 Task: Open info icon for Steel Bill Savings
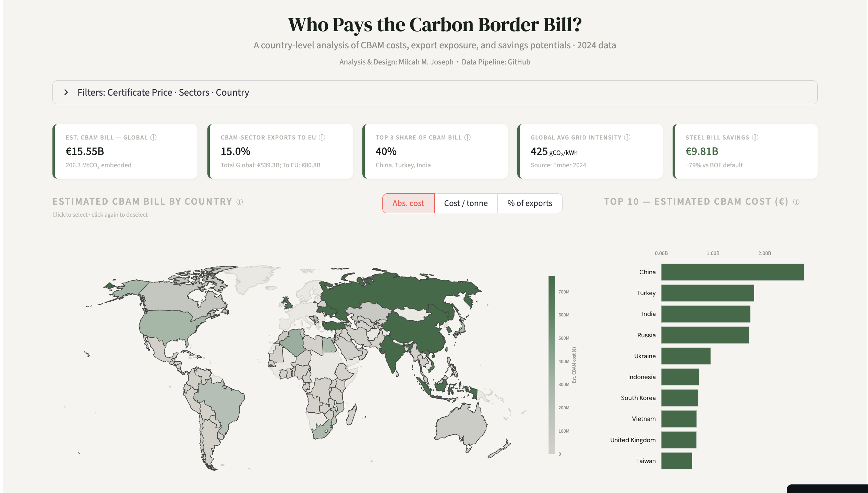755,137
